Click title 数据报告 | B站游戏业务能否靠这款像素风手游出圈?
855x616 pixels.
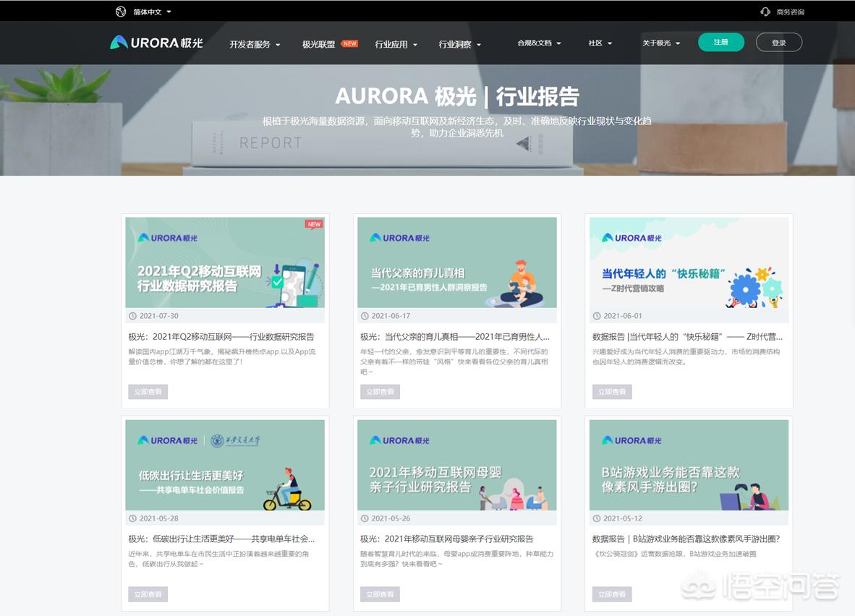[x=686, y=539]
